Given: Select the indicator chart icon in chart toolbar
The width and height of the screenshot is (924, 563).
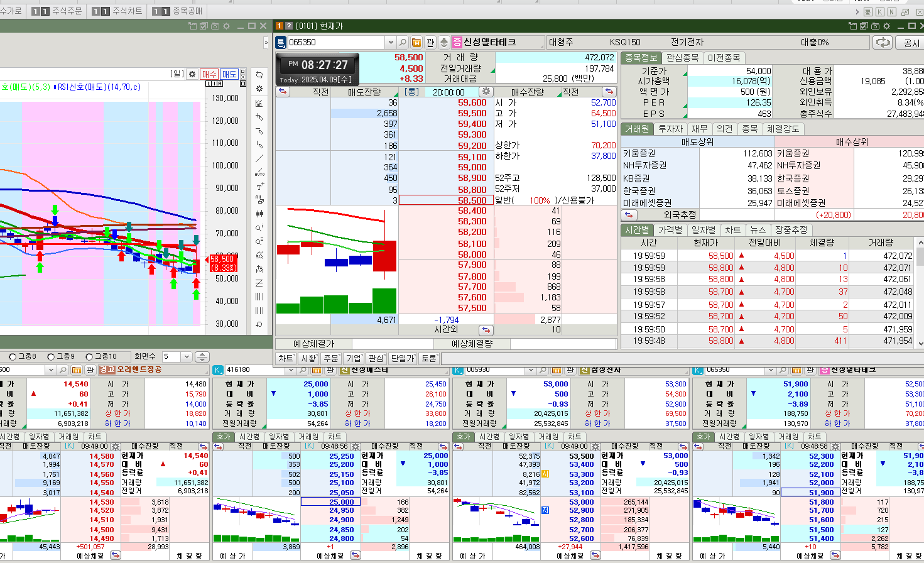Looking at the screenshot, I should [x=259, y=103].
